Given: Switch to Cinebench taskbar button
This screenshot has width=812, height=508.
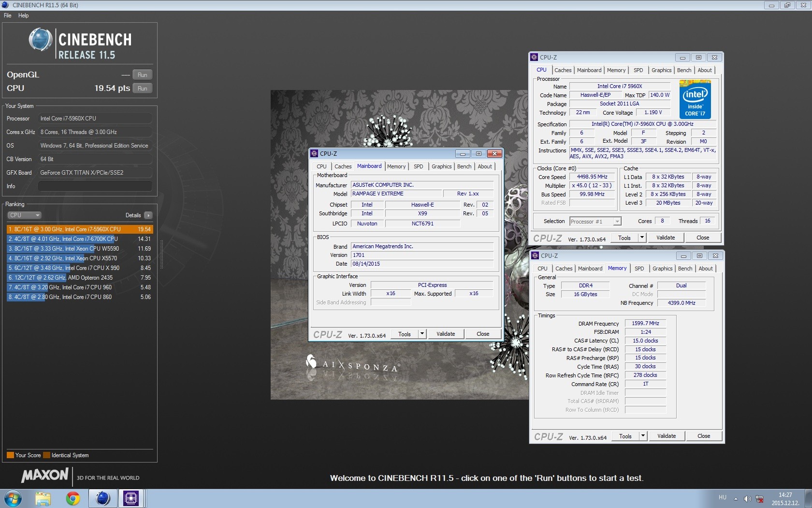Looking at the screenshot, I should pos(103,498).
